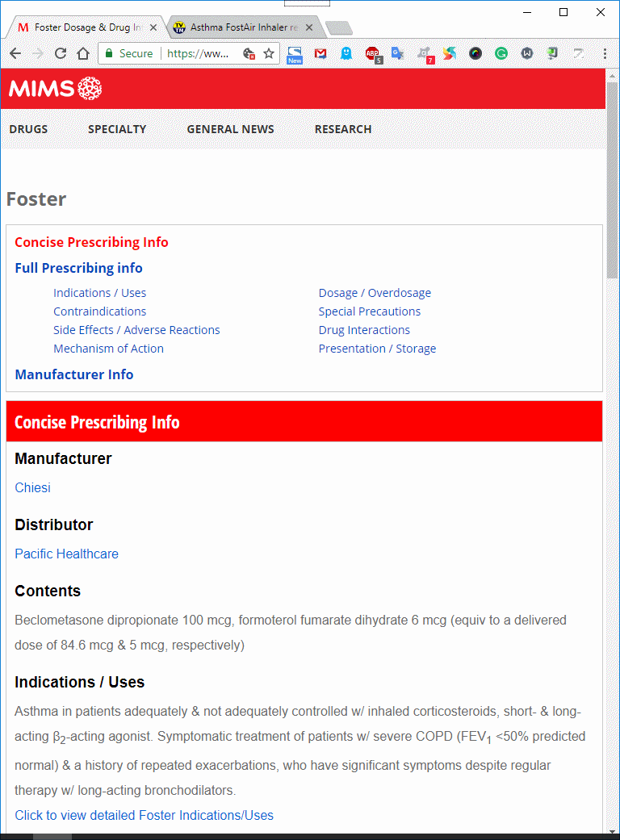This screenshot has width=620, height=840.
Task: Open the Adblock Plus extension icon
Action: tap(373, 54)
